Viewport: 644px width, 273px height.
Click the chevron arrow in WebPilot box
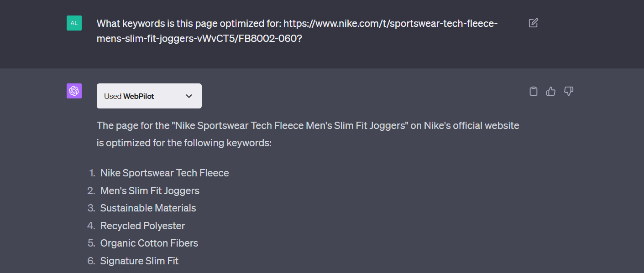click(x=189, y=96)
